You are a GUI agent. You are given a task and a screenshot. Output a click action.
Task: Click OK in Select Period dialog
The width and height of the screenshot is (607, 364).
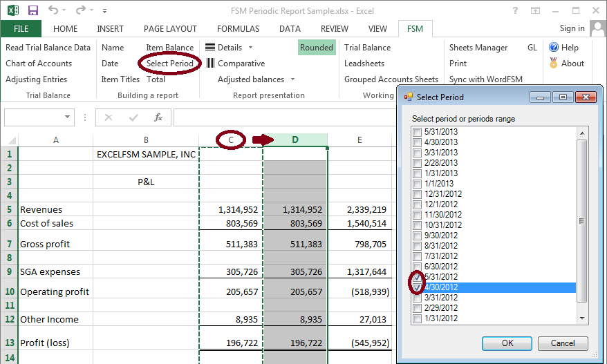click(x=507, y=343)
